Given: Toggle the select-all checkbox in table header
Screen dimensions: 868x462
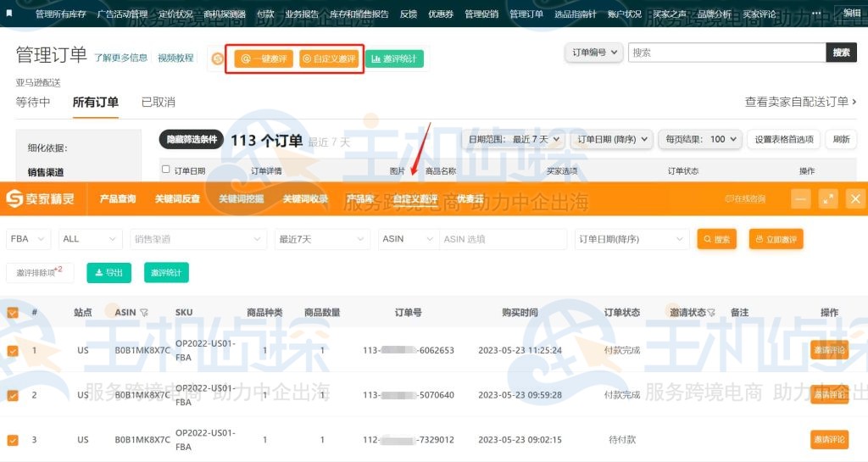Looking at the screenshot, I should click(13, 313).
